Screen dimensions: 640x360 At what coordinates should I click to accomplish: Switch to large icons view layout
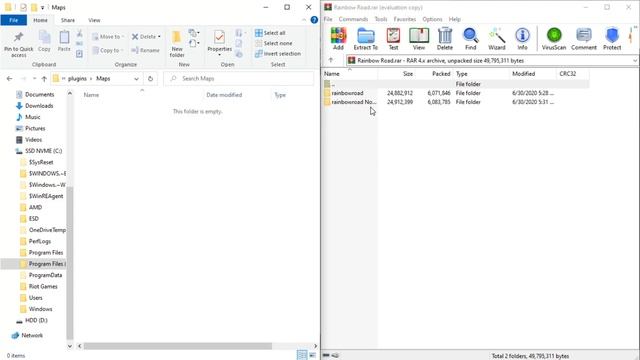tap(312, 355)
